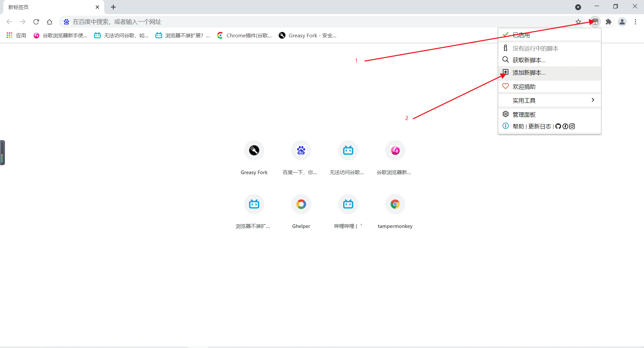Open the Greasy Fork shortcut tile
The image size is (644, 348).
click(x=254, y=158)
